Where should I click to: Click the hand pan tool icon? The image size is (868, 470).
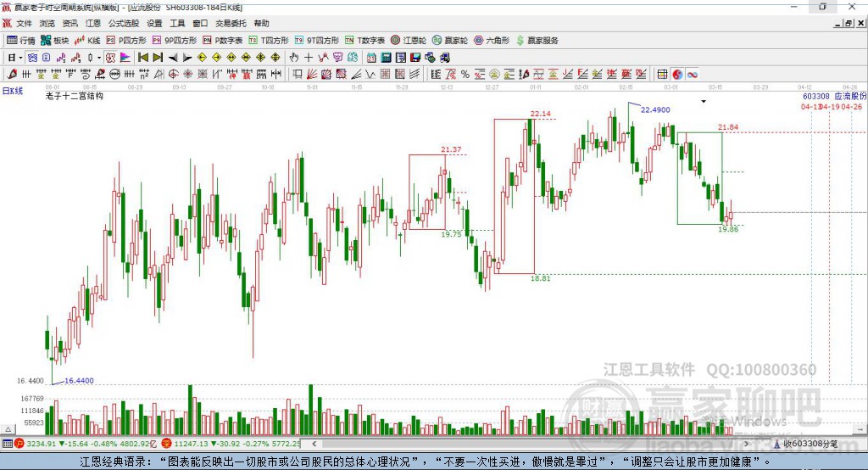pos(294,58)
